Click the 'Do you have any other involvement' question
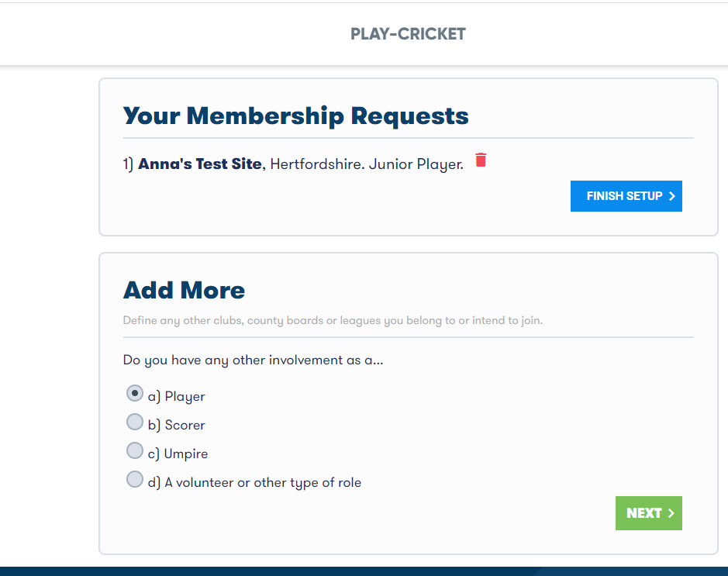Viewport: 728px width, 576px height. pyautogui.click(x=253, y=360)
